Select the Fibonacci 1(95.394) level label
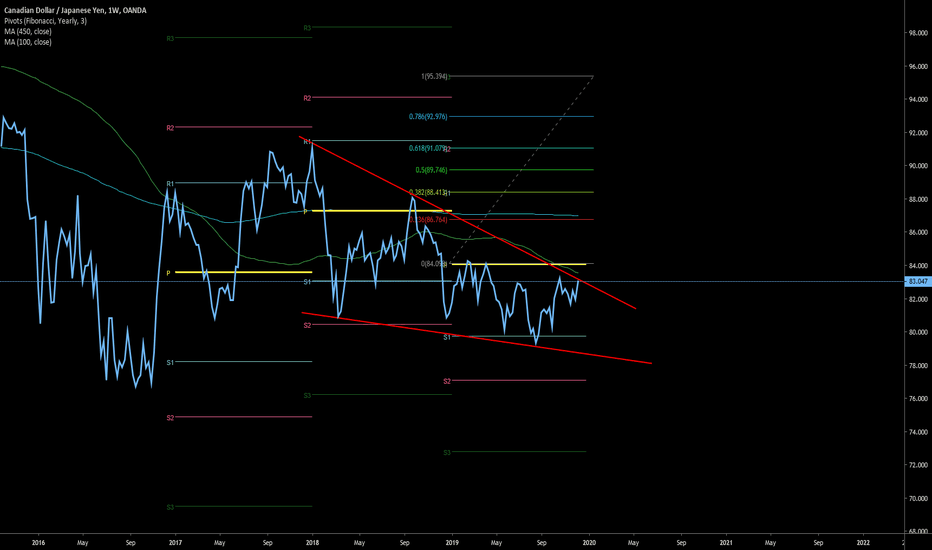The height and width of the screenshot is (550, 932). 434,76
